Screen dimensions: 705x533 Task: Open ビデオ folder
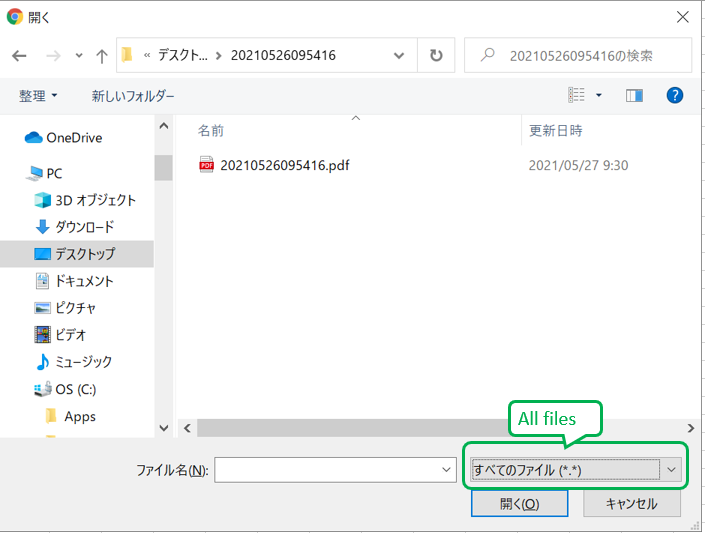coord(60,335)
